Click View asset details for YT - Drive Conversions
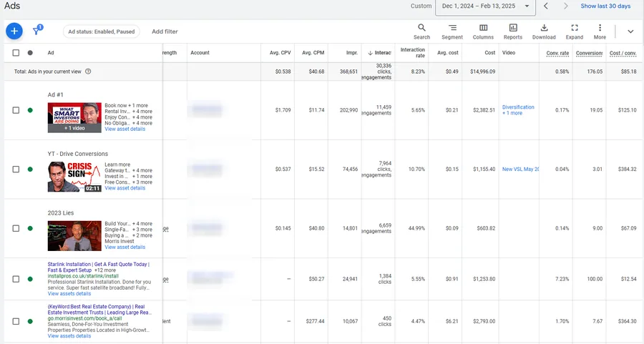The height and width of the screenshot is (344, 644). coord(125,188)
